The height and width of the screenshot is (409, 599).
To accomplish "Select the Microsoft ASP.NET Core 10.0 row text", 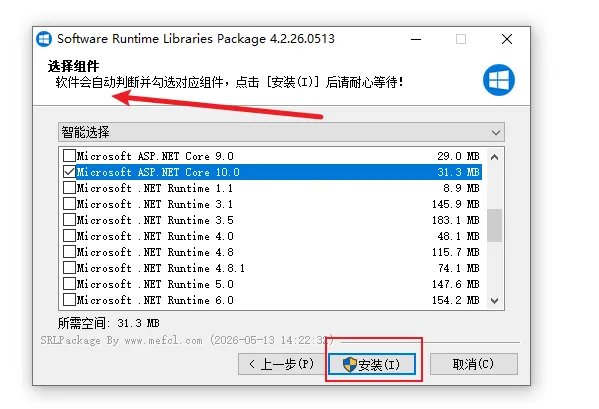I will pos(158,172).
